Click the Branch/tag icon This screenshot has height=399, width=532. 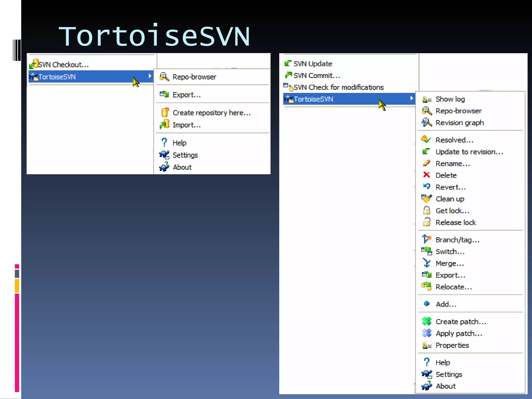[427, 239]
